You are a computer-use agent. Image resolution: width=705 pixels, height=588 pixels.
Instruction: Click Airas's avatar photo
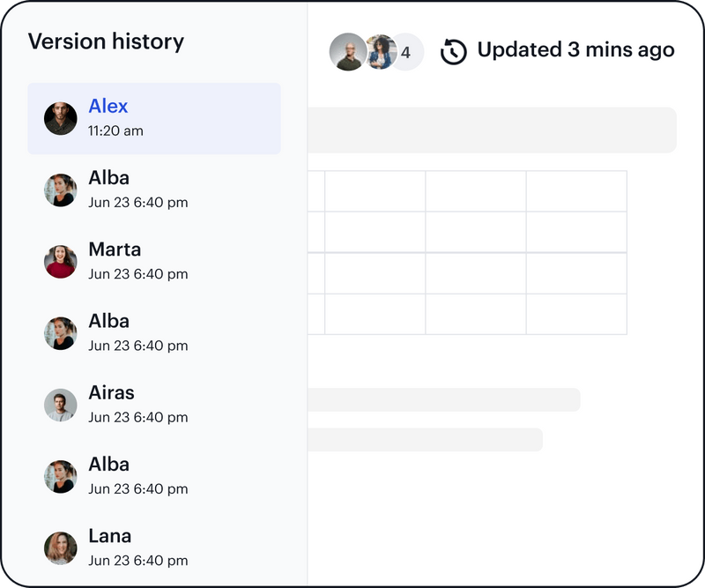pyautogui.click(x=61, y=405)
